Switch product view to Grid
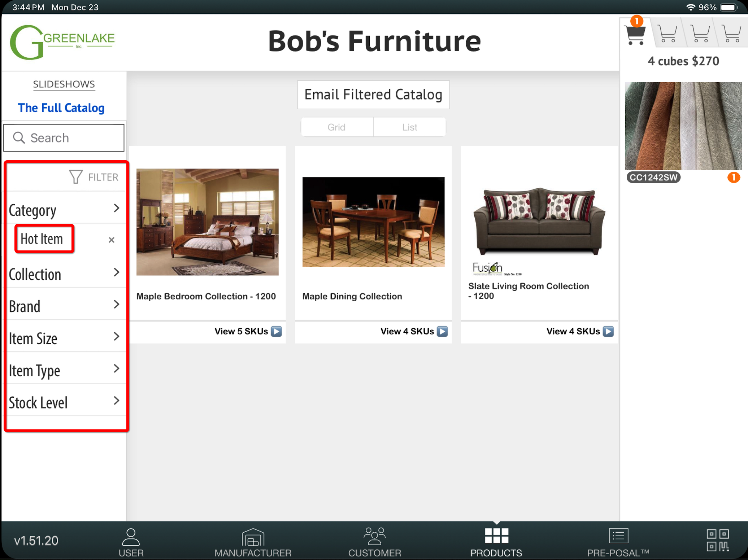Screen dimensions: 748x560 (x=336, y=127)
